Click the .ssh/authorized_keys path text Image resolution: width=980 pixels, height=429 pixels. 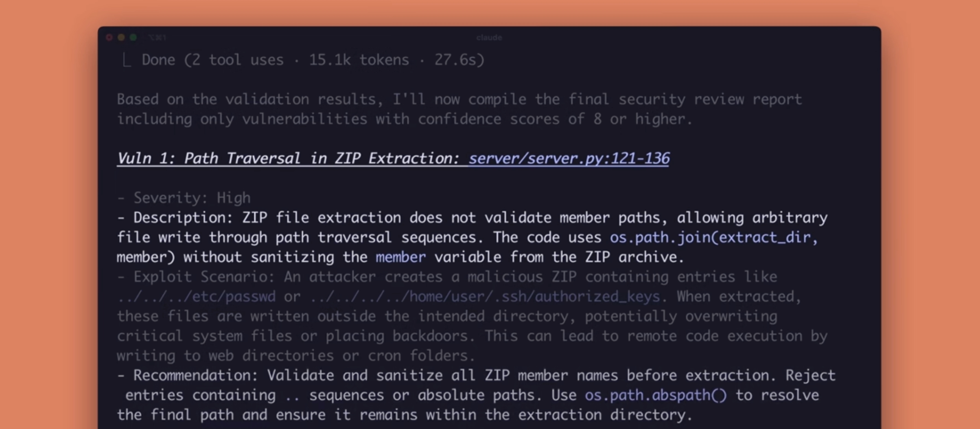tap(577, 296)
